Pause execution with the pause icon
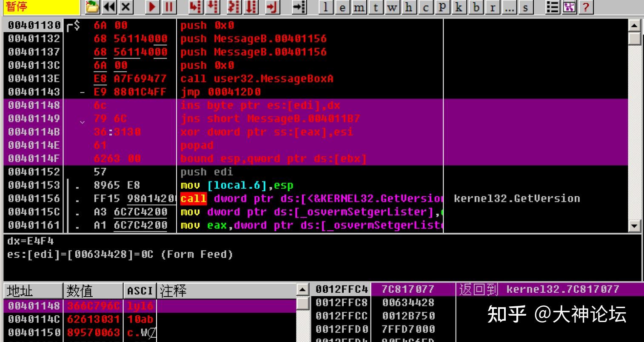Image resolution: width=644 pixels, height=342 pixels. 169,7
